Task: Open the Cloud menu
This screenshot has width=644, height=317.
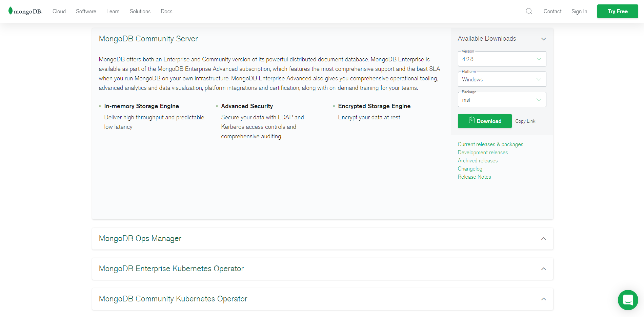Action: [x=59, y=11]
